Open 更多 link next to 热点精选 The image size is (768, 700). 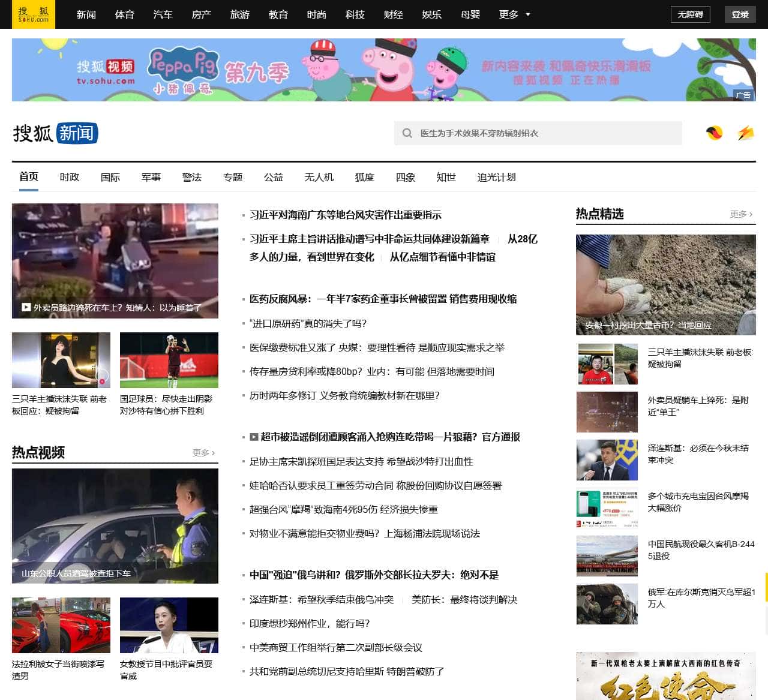[742, 214]
